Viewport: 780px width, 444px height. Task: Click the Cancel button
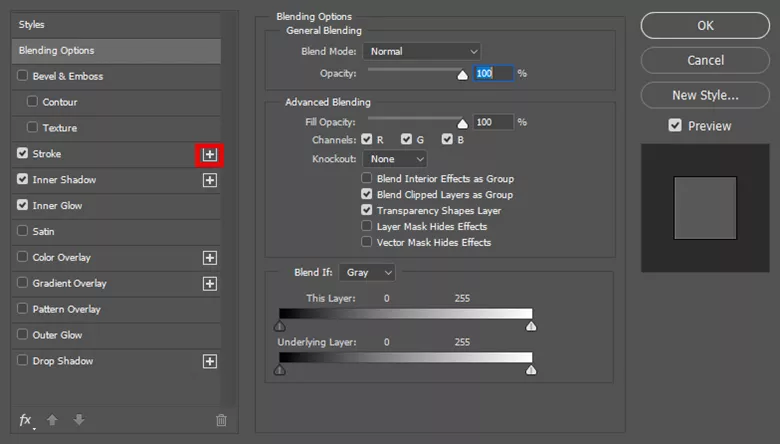(x=705, y=60)
